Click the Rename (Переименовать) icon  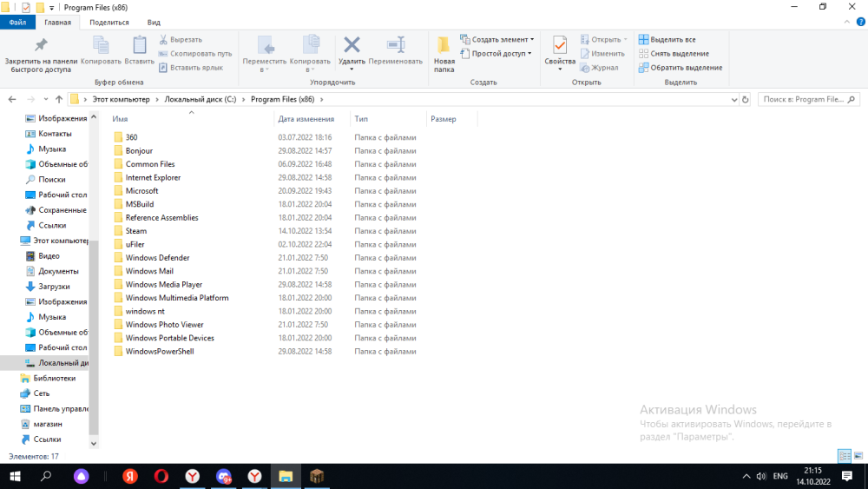click(x=396, y=45)
